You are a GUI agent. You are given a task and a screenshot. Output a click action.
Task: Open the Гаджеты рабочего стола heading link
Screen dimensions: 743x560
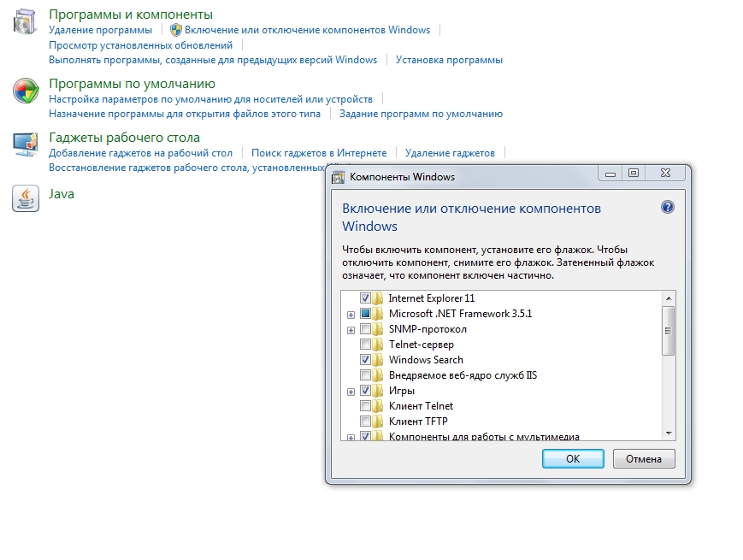124,138
